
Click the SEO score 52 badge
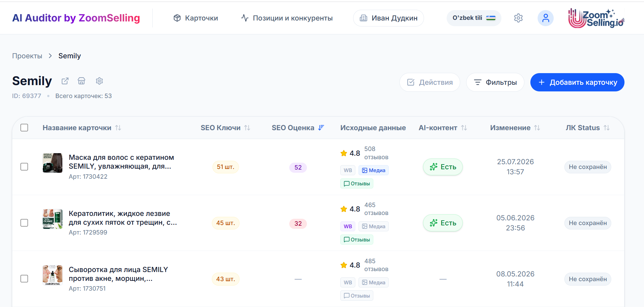point(298,167)
